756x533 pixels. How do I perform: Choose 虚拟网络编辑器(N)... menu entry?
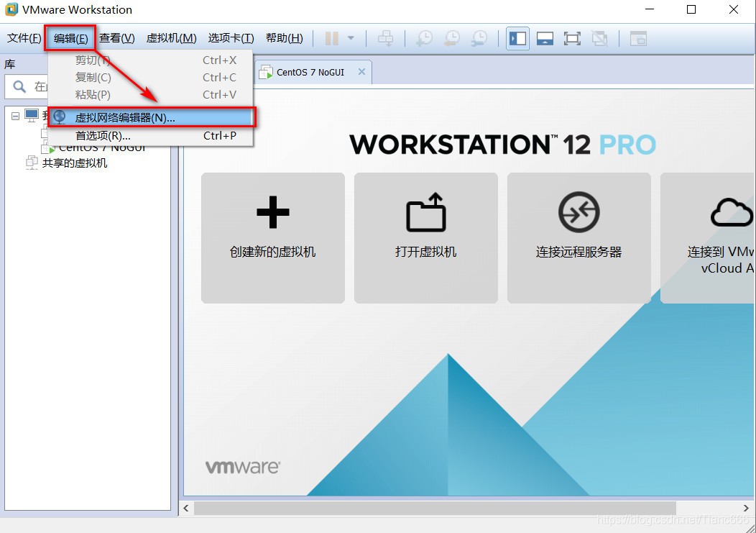pos(152,117)
